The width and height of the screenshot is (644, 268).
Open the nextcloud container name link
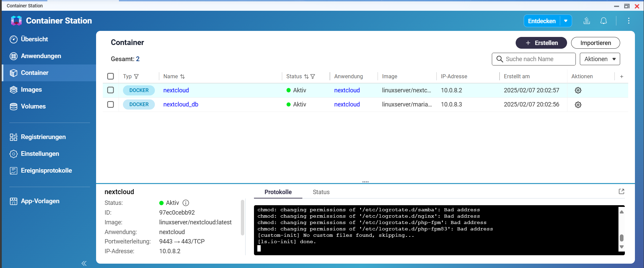point(176,90)
